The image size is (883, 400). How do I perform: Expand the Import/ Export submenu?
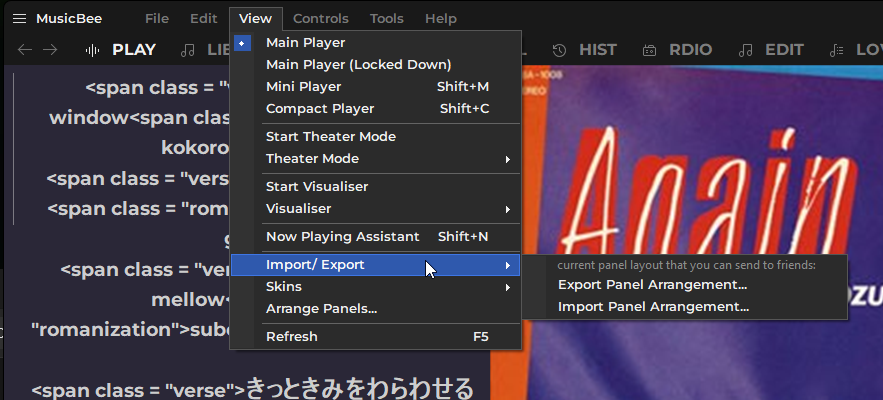pos(376,265)
